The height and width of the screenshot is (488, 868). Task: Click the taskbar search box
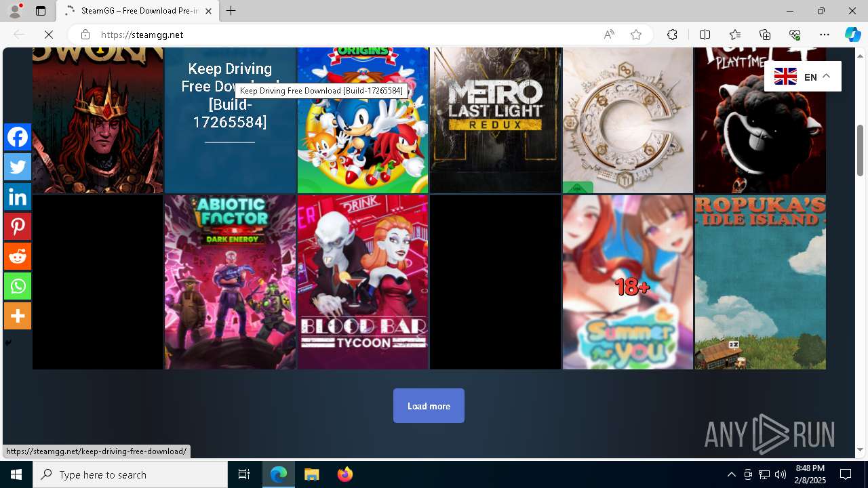coord(130,474)
